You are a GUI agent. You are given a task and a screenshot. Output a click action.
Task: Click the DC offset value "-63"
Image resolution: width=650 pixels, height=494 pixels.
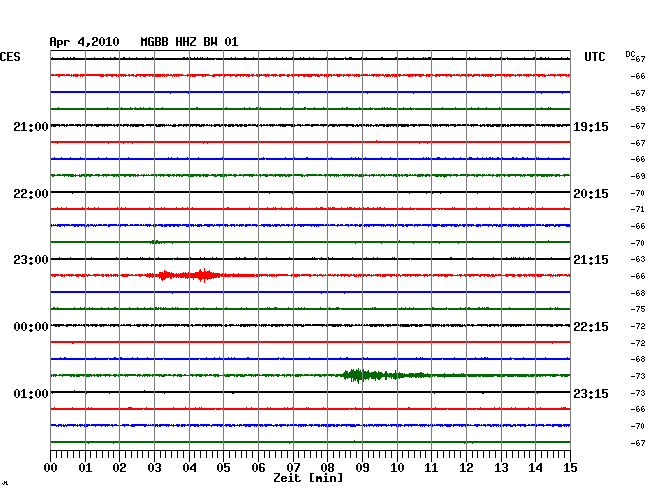pos(638,259)
